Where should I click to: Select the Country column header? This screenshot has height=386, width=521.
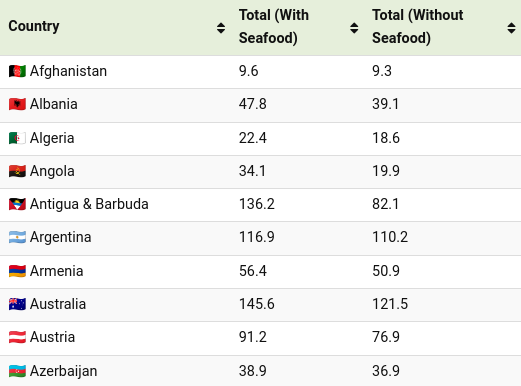[34, 26]
